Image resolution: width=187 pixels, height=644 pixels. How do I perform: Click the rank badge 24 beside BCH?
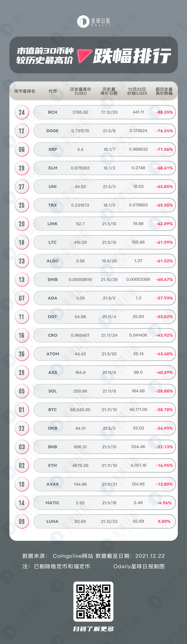pyautogui.click(x=22, y=112)
